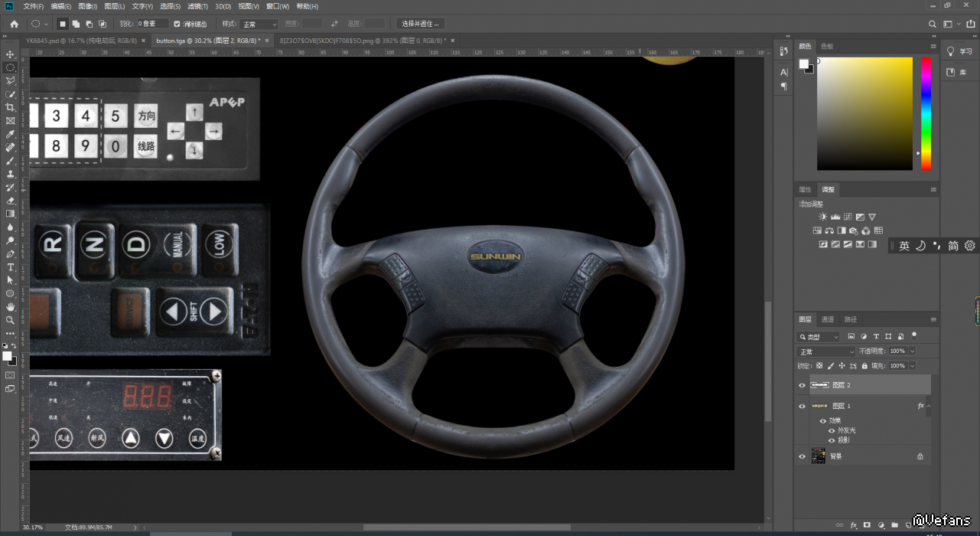The image size is (980, 536).
Task: Select the Move tool
Action: [x=10, y=54]
